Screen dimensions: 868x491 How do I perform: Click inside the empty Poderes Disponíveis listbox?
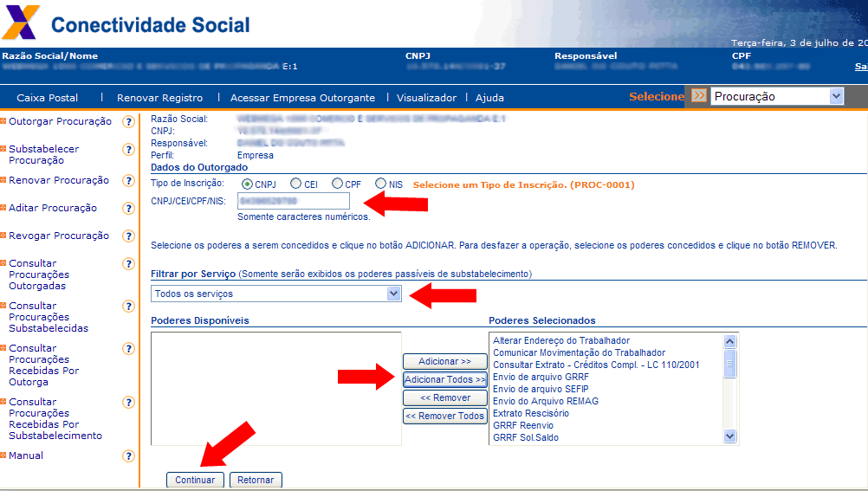coord(275,389)
